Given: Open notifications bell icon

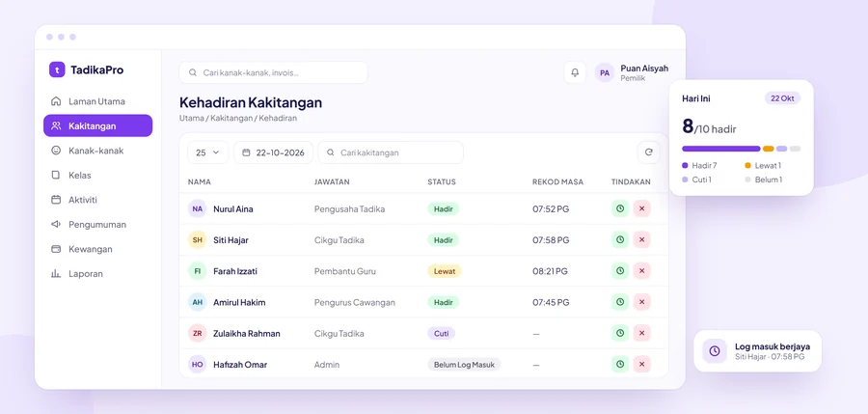Looking at the screenshot, I should point(575,72).
